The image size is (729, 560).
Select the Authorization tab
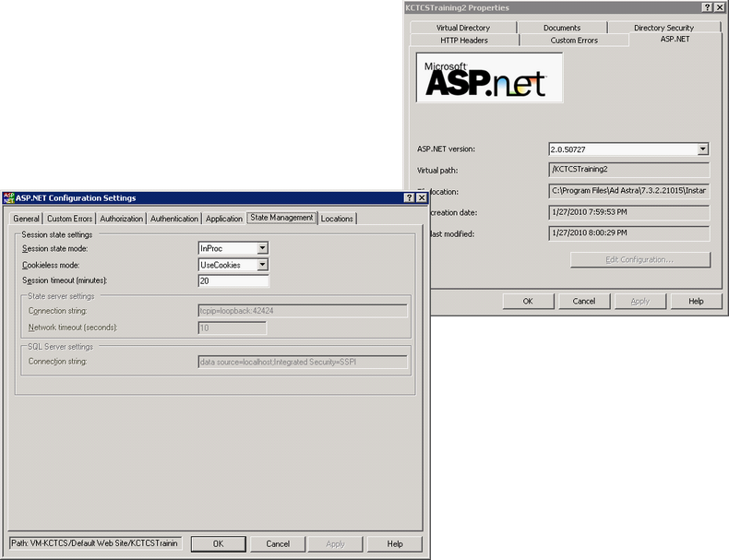pyautogui.click(x=122, y=219)
